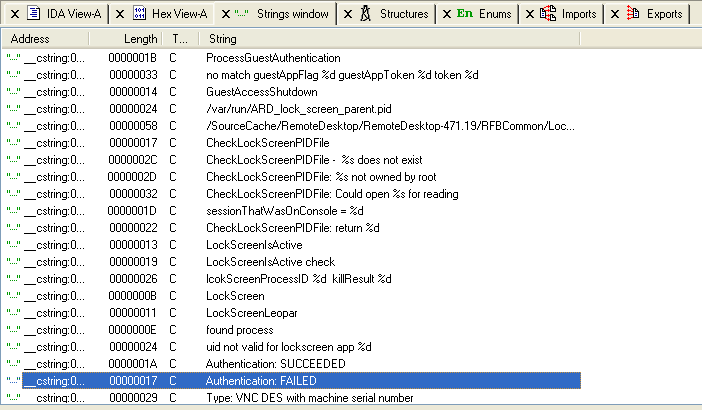The height and width of the screenshot is (410, 702).
Task: Select the GuestAccessShutdown string
Action: [262, 92]
